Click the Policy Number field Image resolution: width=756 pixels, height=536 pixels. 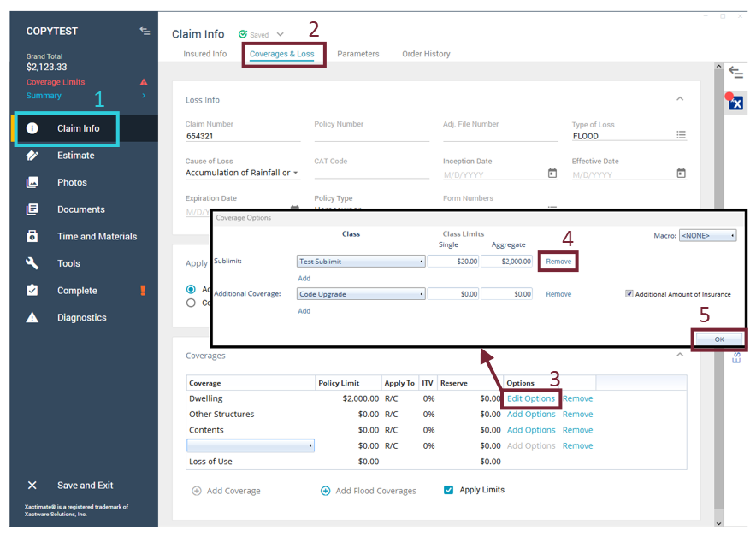click(371, 136)
